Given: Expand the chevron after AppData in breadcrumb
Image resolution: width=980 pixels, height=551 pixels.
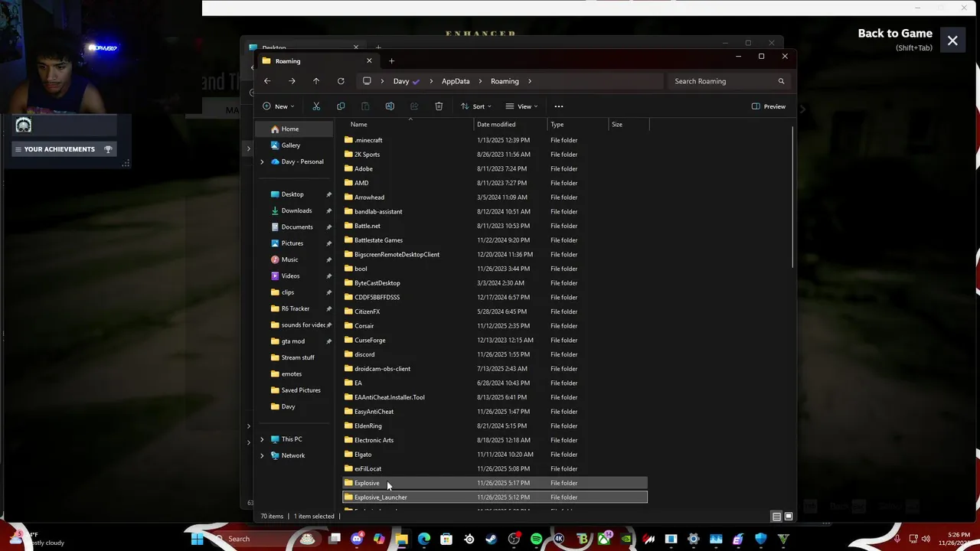Looking at the screenshot, I should [480, 81].
